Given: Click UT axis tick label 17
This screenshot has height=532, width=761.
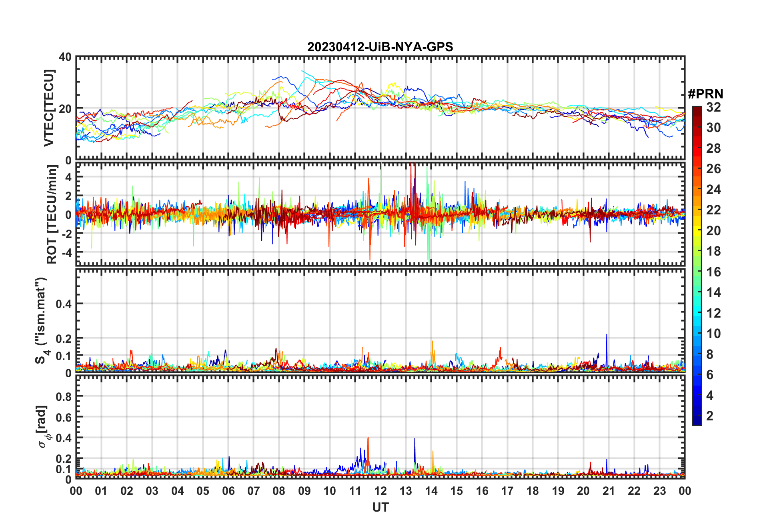Looking at the screenshot, I should click(x=507, y=491).
